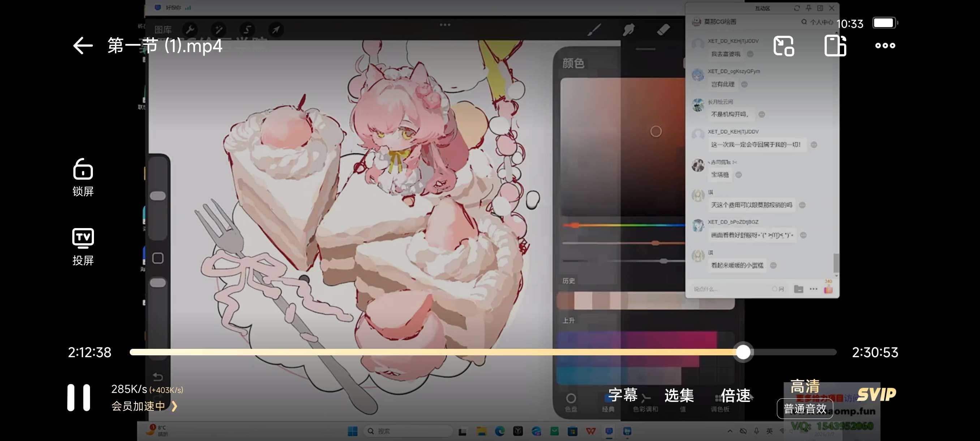Open 选集 episode list
The height and width of the screenshot is (441, 980).
click(679, 395)
